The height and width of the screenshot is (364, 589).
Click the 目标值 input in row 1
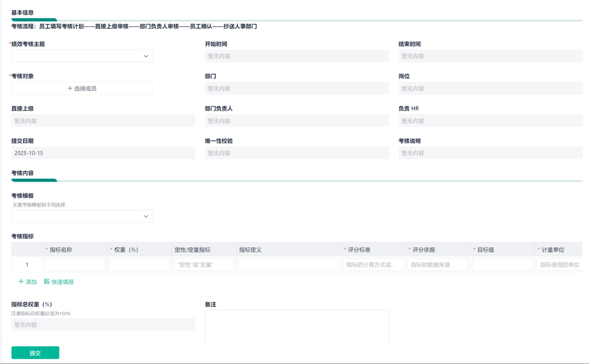tap(503, 264)
